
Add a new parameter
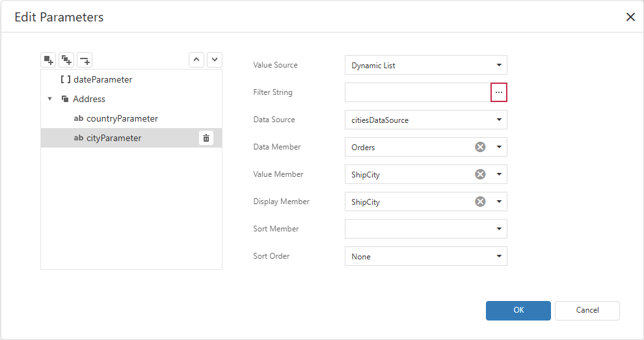coord(49,60)
